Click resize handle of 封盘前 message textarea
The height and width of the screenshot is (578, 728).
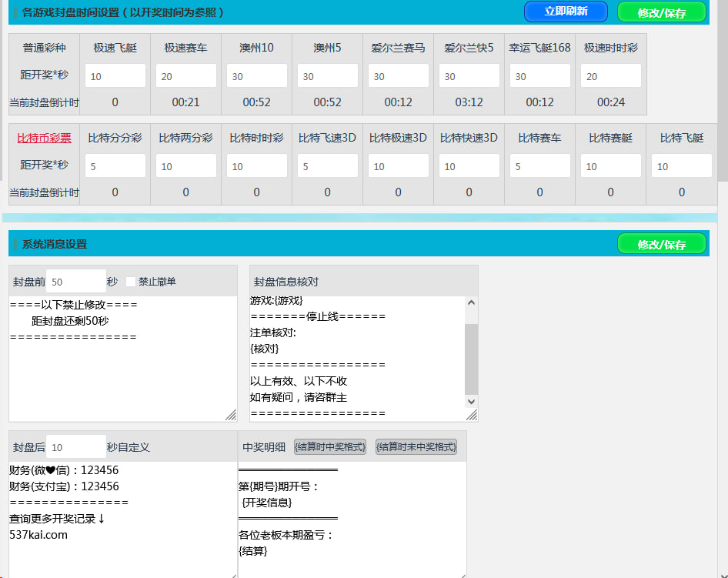pos(231,415)
